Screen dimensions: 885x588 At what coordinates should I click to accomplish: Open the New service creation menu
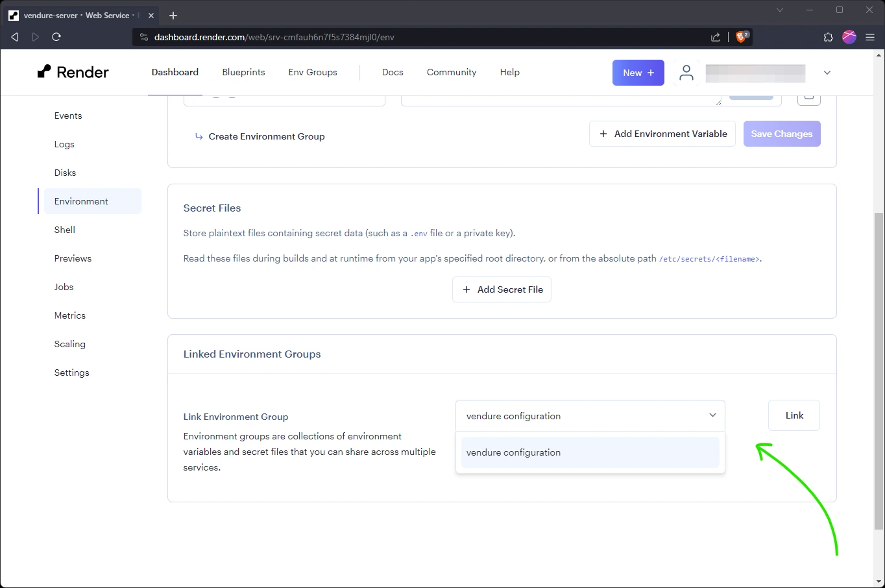[x=637, y=73]
